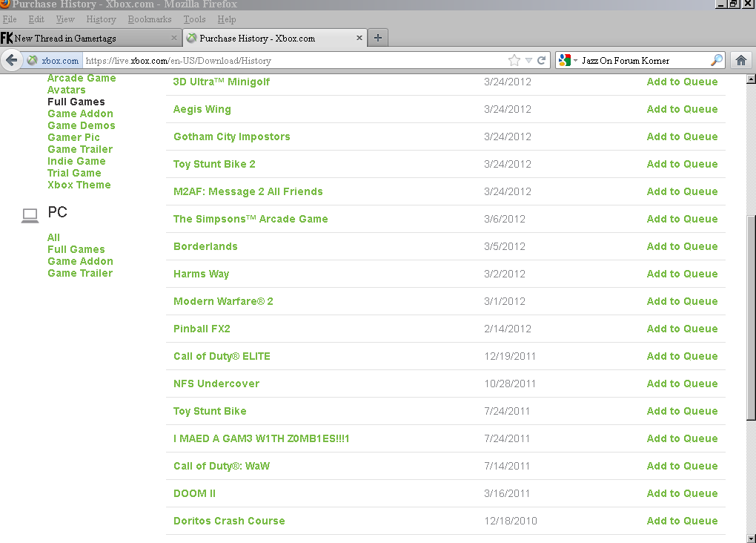Open the Harms Way game link
Viewport: 756px width, 543px height.
coord(202,274)
